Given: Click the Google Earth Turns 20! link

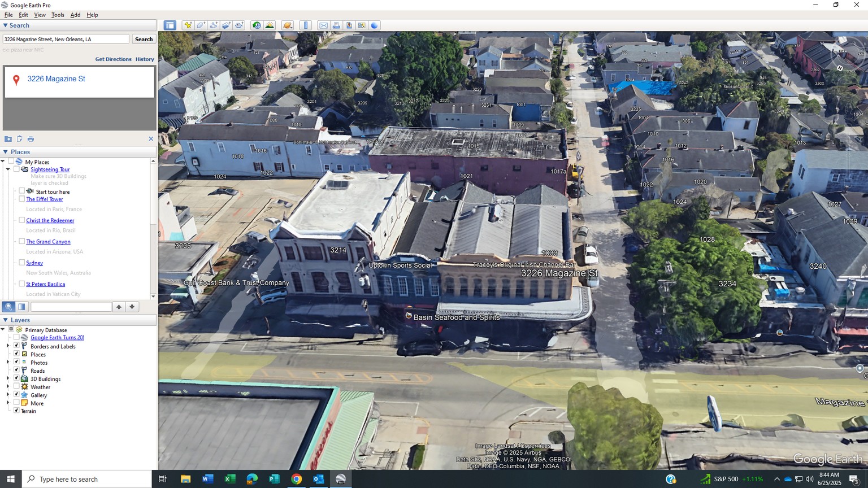Looking at the screenshot, I should coord(57,338).
